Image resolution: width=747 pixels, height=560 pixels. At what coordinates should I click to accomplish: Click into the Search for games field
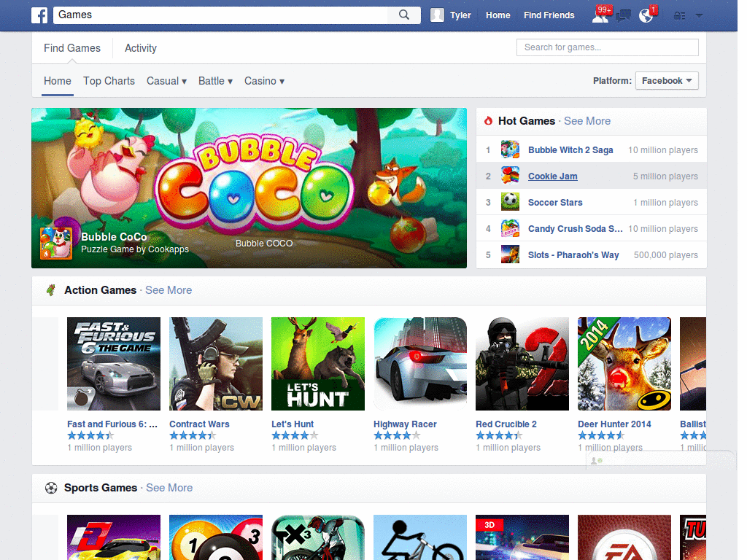(x=608, y=47)
